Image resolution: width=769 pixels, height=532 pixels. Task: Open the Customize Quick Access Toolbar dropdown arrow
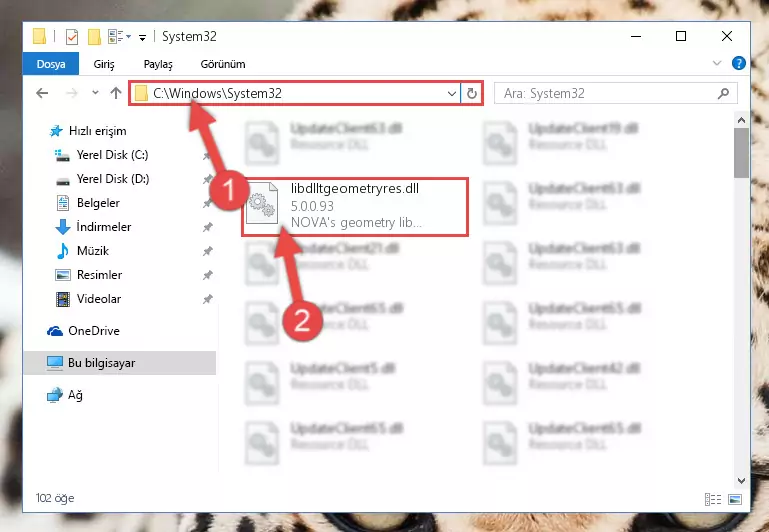point(142,37)
